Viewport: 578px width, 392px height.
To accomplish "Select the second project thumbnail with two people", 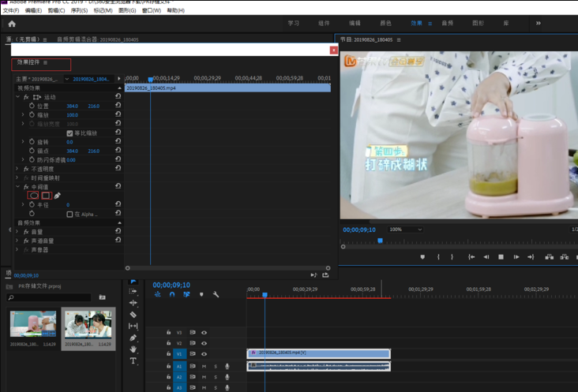I will point(88,324).
